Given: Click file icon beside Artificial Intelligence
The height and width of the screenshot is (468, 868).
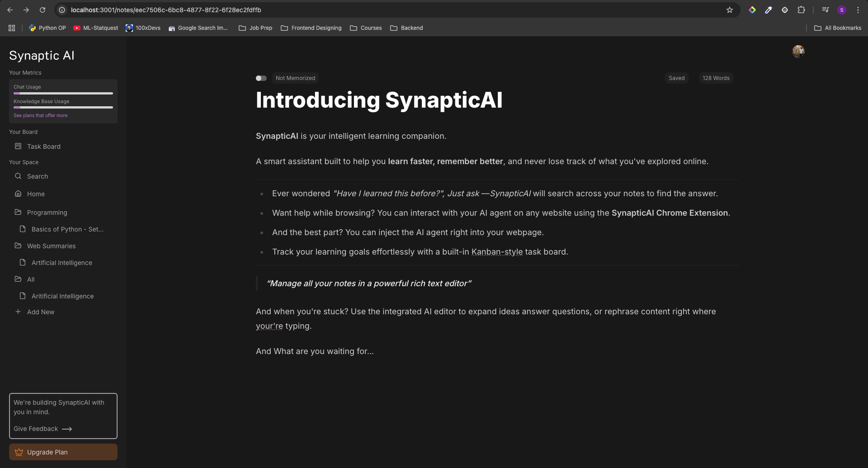Looking at the screenshot, I should tap(23, 262).
